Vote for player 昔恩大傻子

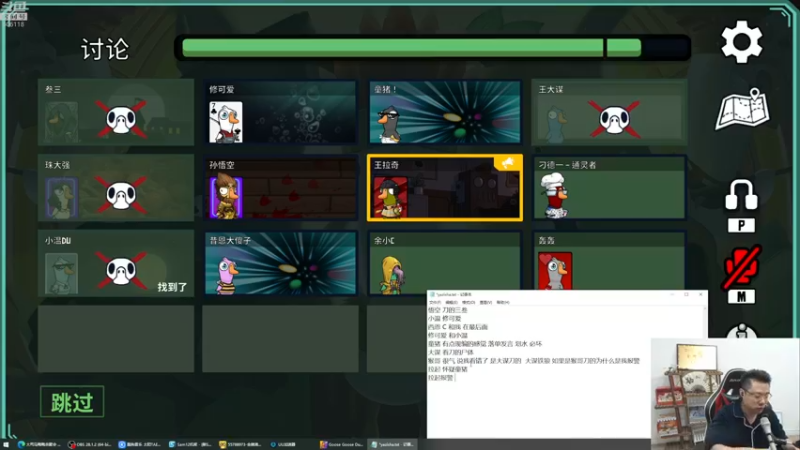pyautogui.click(x=280, y=263)
